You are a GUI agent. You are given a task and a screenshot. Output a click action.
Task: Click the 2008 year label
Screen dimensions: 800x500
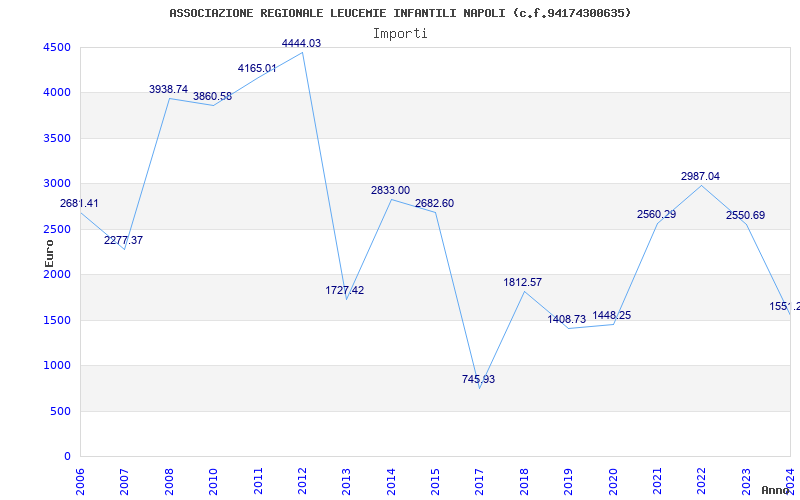pyautogui.click(x=169, y=482)
